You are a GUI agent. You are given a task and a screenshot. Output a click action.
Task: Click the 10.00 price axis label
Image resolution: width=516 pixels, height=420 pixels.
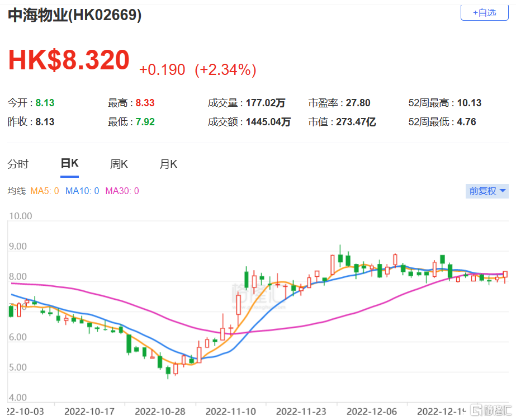pyautogui.click(x=20, y=216)
